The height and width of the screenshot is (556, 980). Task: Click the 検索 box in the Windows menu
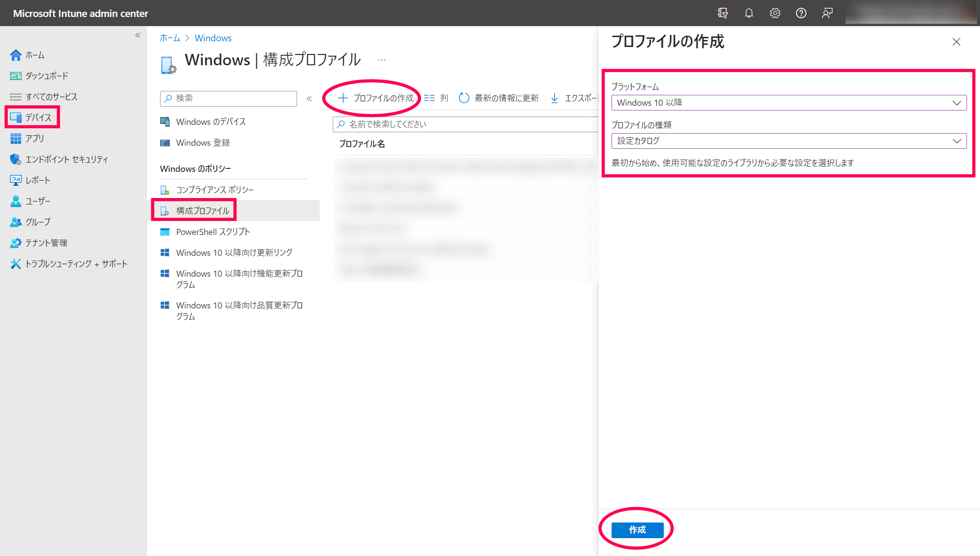click(x=228, y=98)
